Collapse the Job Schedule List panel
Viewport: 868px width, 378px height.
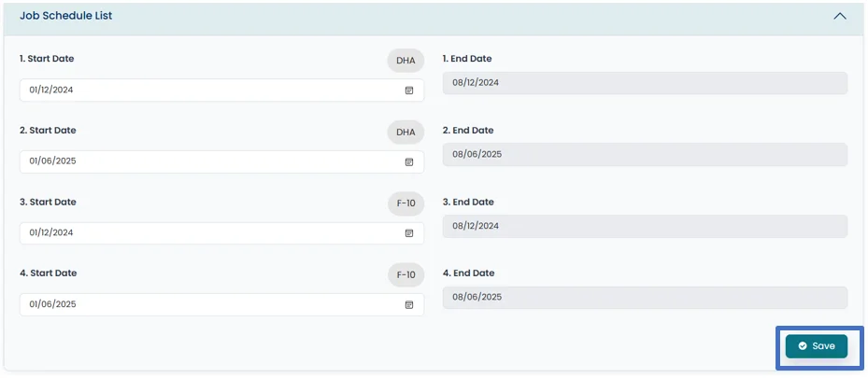click(839, 16)
